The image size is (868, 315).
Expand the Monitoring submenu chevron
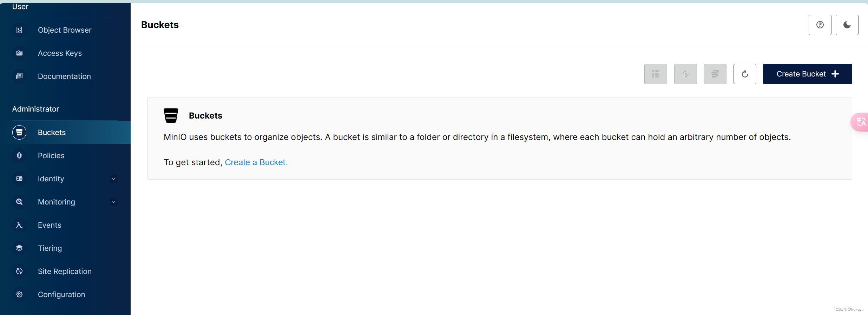pyautogui.click(x=113, y=202)
